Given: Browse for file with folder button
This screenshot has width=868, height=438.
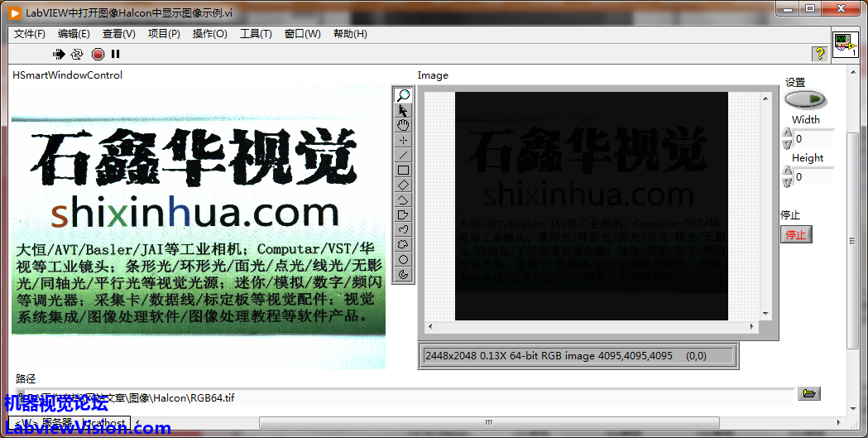Looking at the screenshot, I should 808,393.
